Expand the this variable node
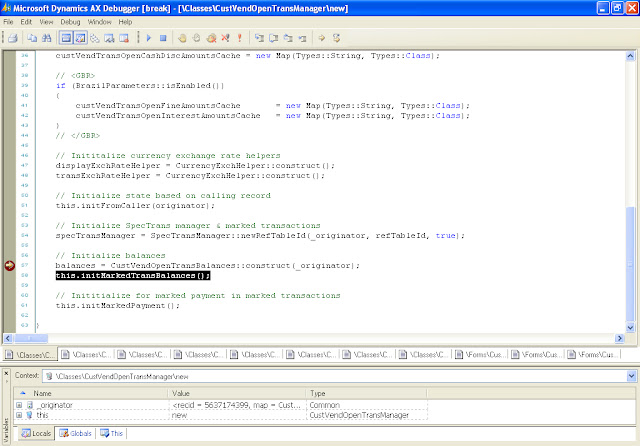The image size is (640, 446). pyautogui.click(x=19, y=415)
